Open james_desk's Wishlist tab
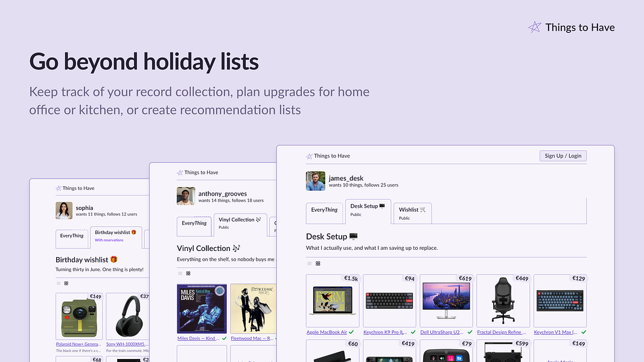 [x=412, y=214]
